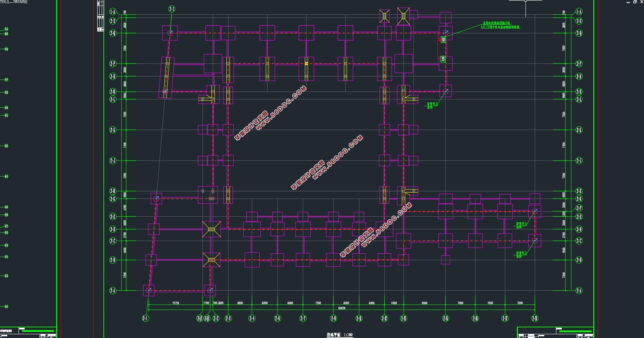Select the 1700 dimension text
Image resolution: width=644 pixels, height=338 pixels.
[206, 303]
